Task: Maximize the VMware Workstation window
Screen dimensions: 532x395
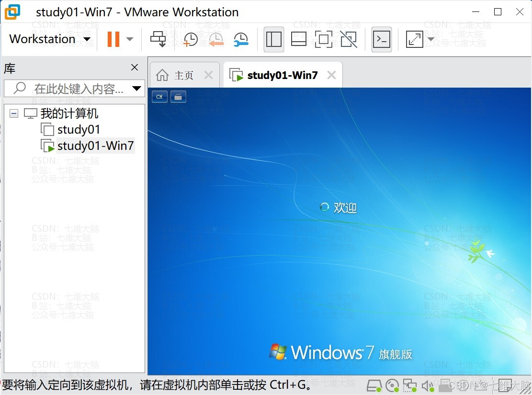Action: 498,12
